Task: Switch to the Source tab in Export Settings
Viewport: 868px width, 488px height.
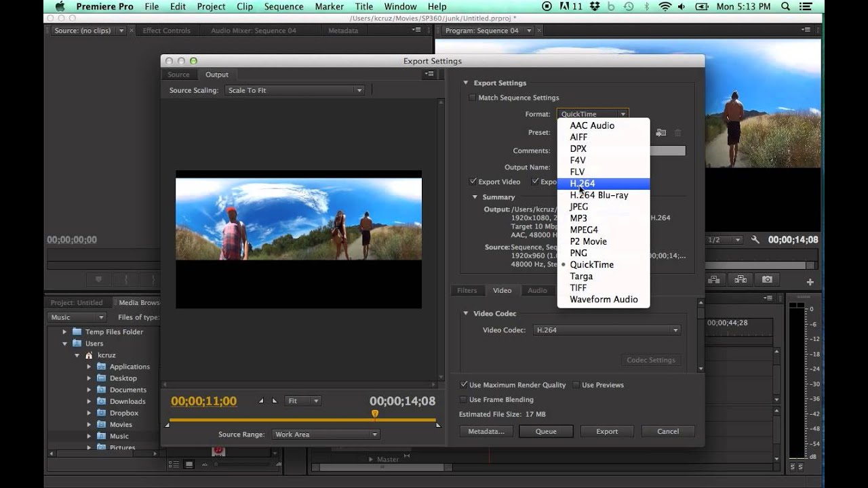Action: click(178, 75)
